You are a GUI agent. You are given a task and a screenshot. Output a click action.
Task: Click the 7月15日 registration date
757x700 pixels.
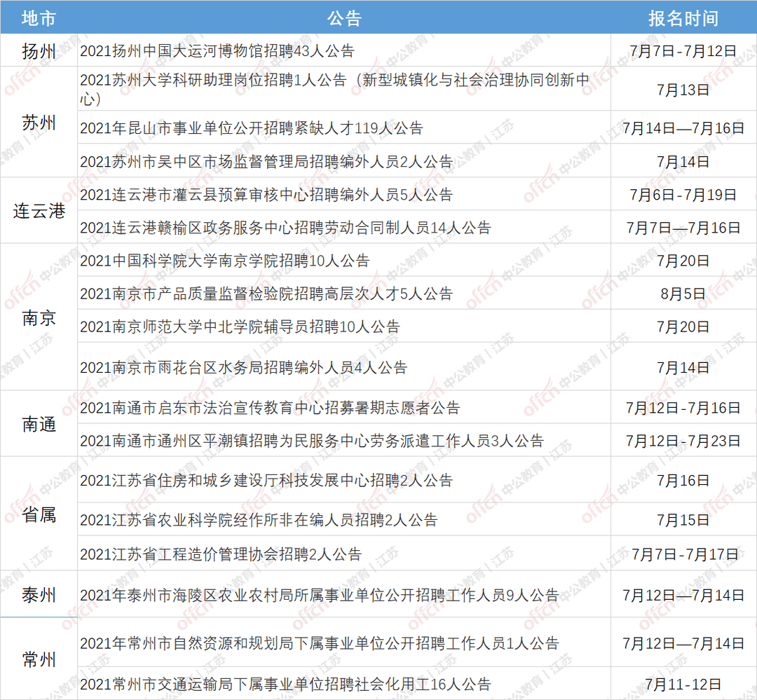tap(683, 520)
